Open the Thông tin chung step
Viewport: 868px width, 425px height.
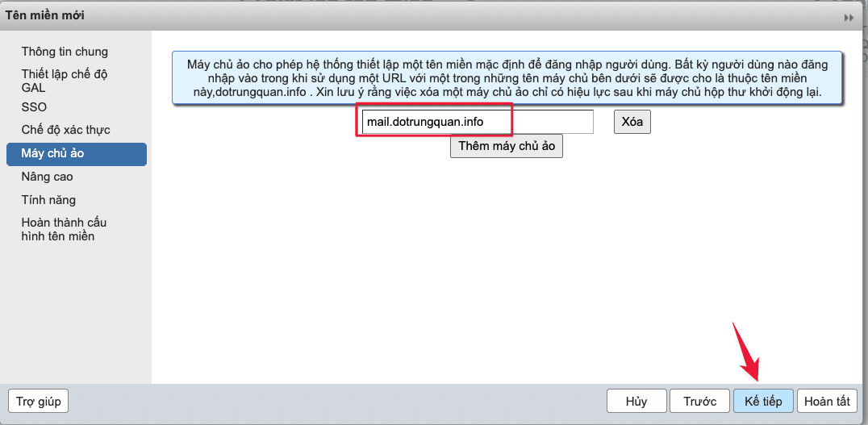coord(65,52)
